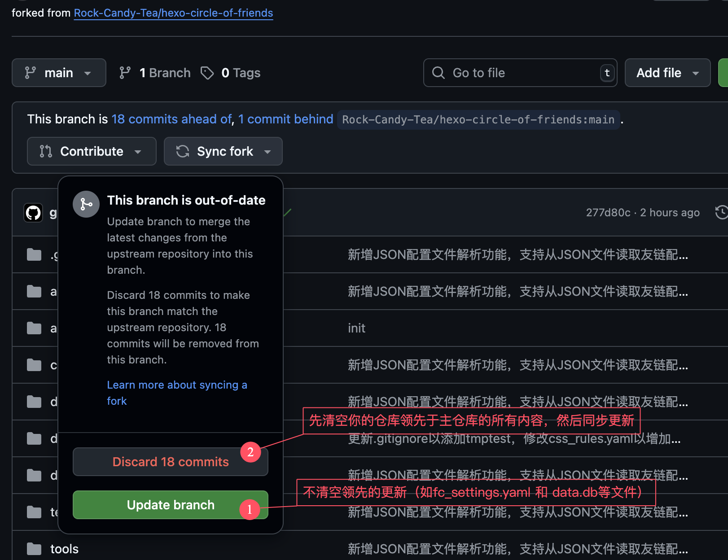The width and height of the screenshot is (728, 560).
Task: Open the 0 Tags link
Action: click(x=241, y=73)
